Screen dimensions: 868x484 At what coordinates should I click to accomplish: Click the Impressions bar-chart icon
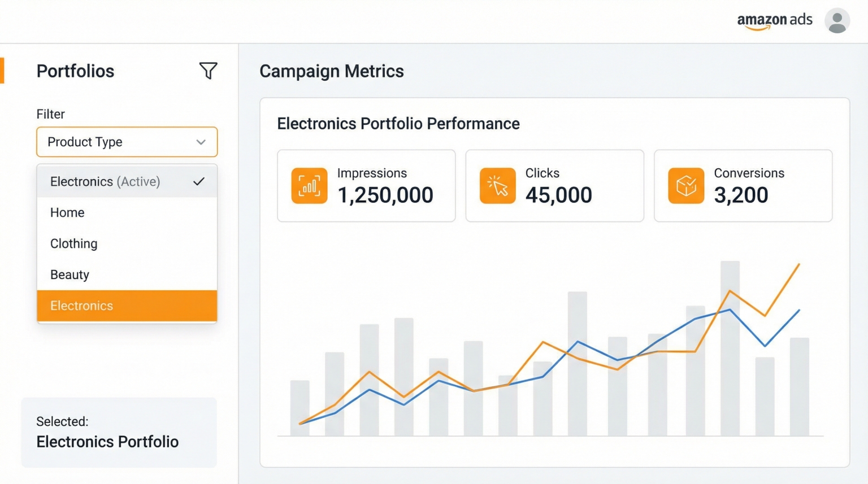[x=309, y=185]
